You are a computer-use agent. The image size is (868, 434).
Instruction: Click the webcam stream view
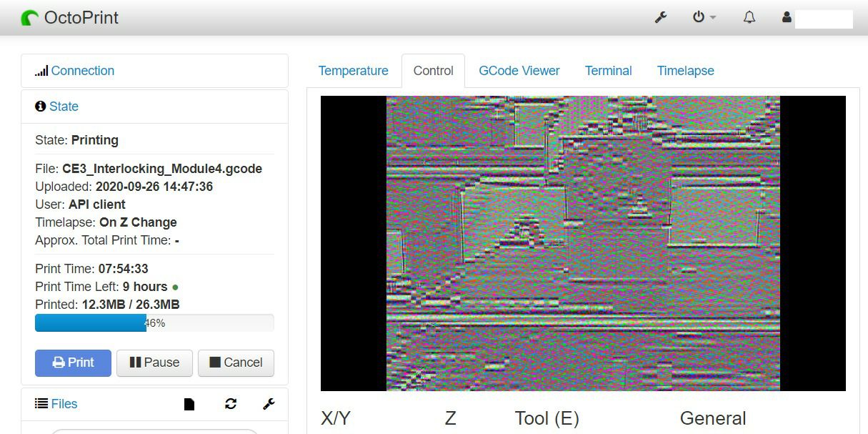coord(583,243)
